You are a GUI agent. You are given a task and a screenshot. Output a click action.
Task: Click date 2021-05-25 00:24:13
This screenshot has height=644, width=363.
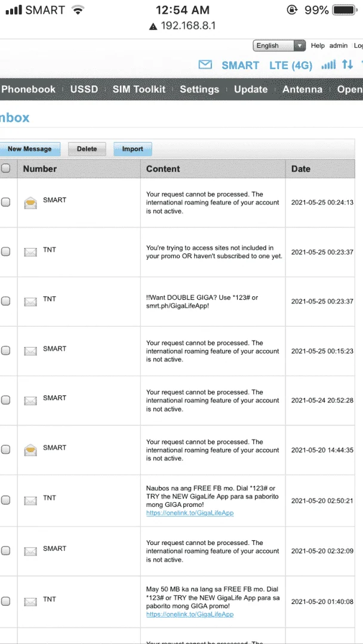[x=322, y=203]
